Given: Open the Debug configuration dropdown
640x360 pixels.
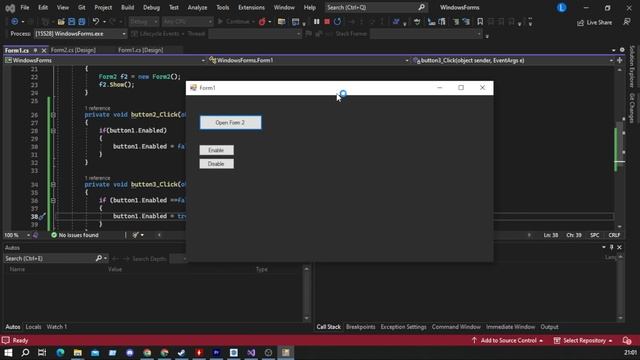Looking at the screenshot, I should [x=144, y=22].
